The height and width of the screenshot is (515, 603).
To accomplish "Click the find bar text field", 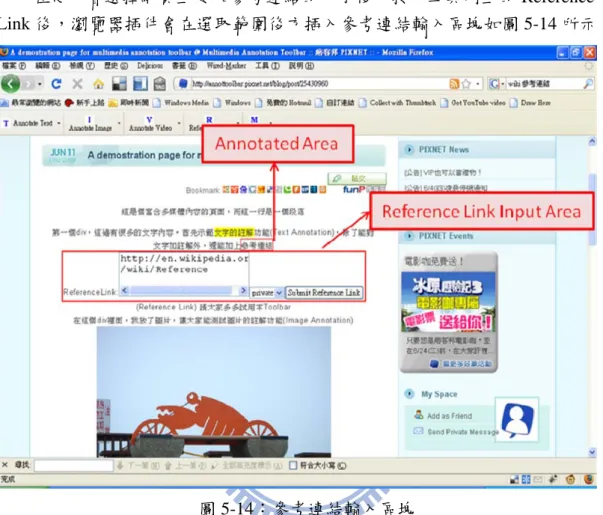I will pyautogui.click(x=73, y=465).
